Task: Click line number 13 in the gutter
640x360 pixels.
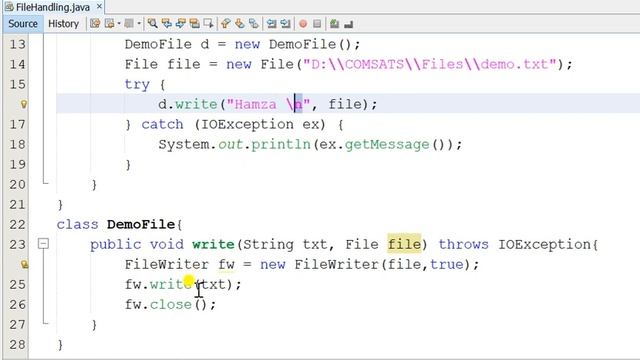Action: [17, 44]
